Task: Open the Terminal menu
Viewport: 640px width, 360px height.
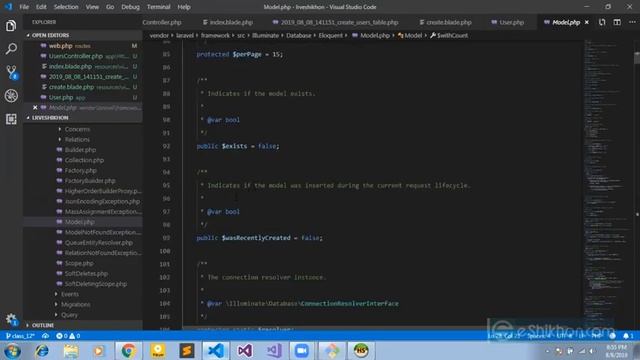Action: click(x=158, y=7)
